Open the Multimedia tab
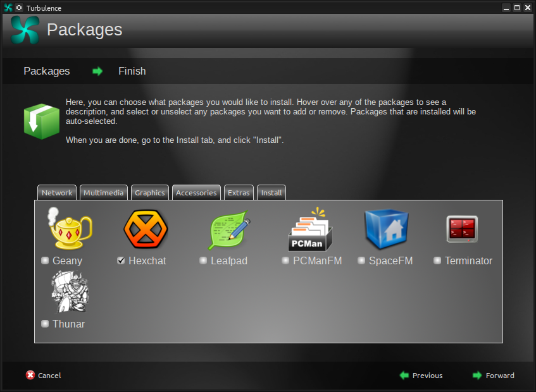 [x=104, y=193]
